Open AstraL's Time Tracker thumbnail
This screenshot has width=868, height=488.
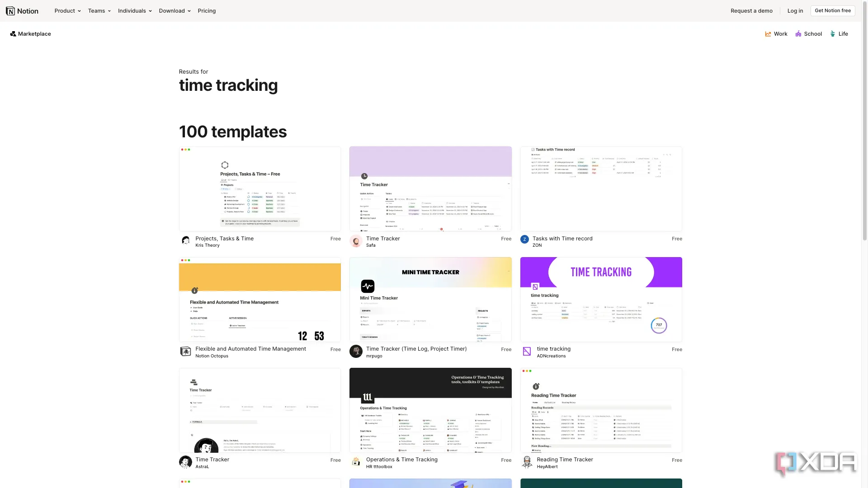(x=260, y=410)
